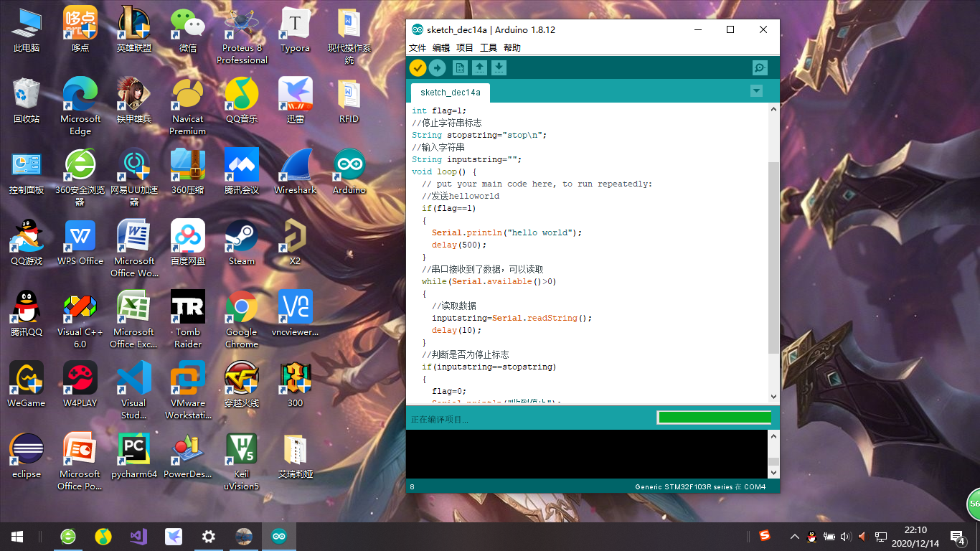Open 此电脑 desktop icon
980x551 pixels.
[x=27, y=30]
